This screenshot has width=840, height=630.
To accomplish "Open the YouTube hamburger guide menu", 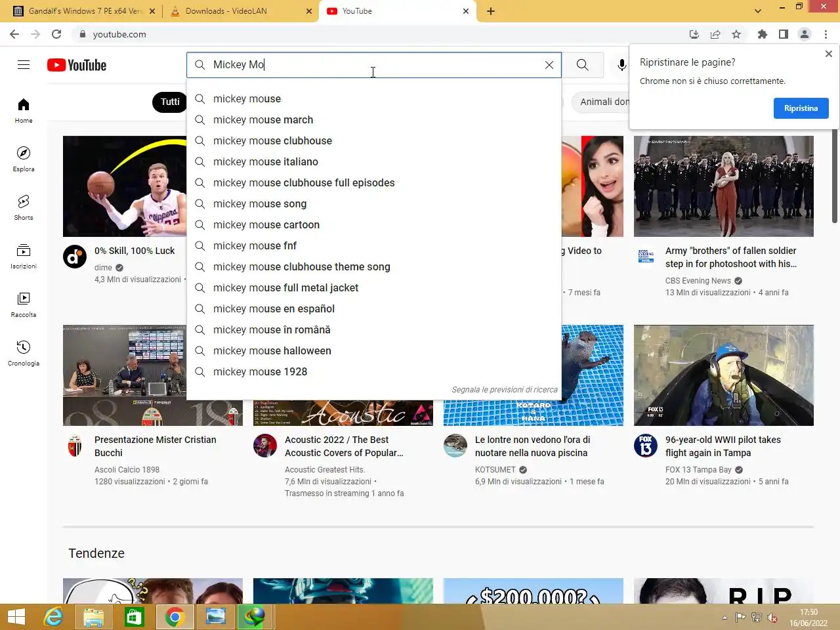I will click(x=24, y=64).
